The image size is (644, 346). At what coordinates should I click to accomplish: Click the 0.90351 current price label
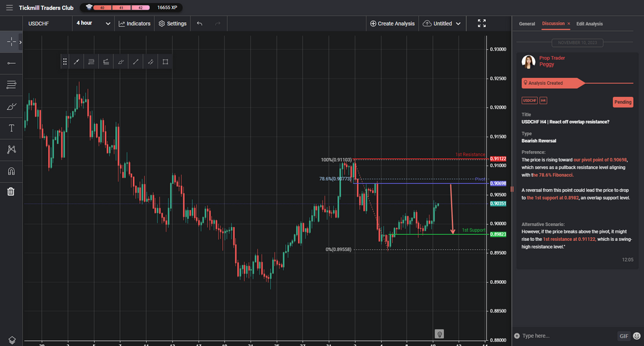[x=498, y=204]
